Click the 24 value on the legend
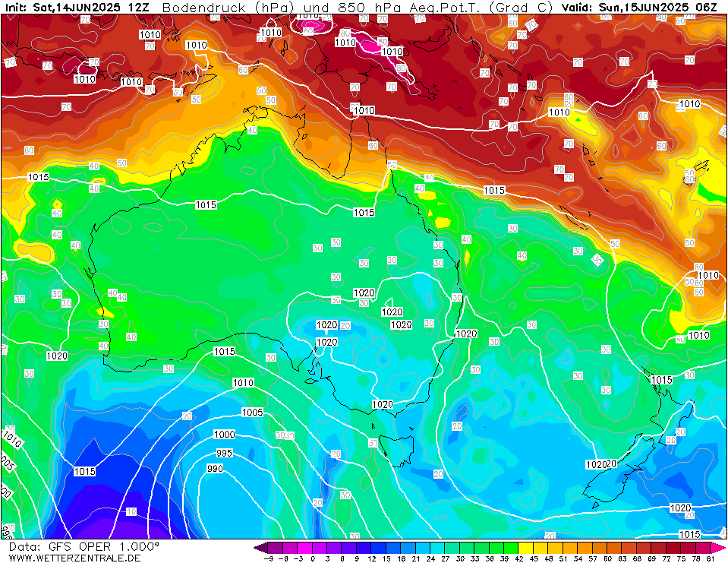This screenshot has height=563, width=728. coord(430,558)
